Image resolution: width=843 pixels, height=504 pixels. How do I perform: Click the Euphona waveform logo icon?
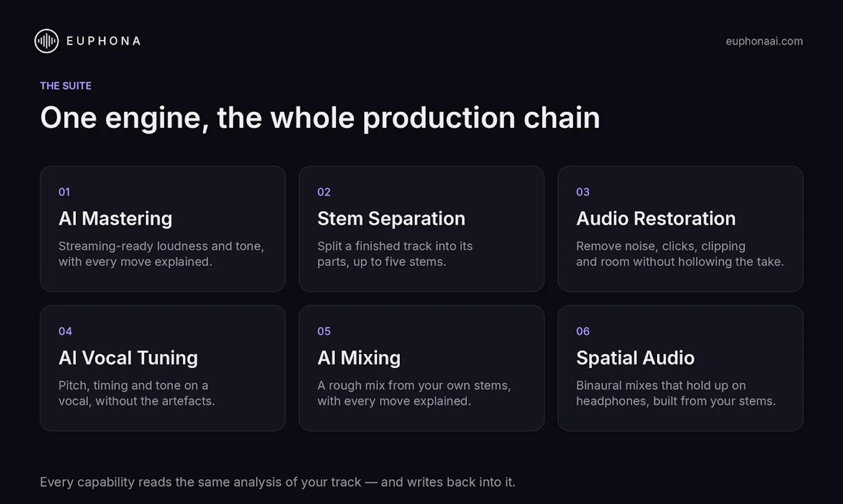click(46, 41)
